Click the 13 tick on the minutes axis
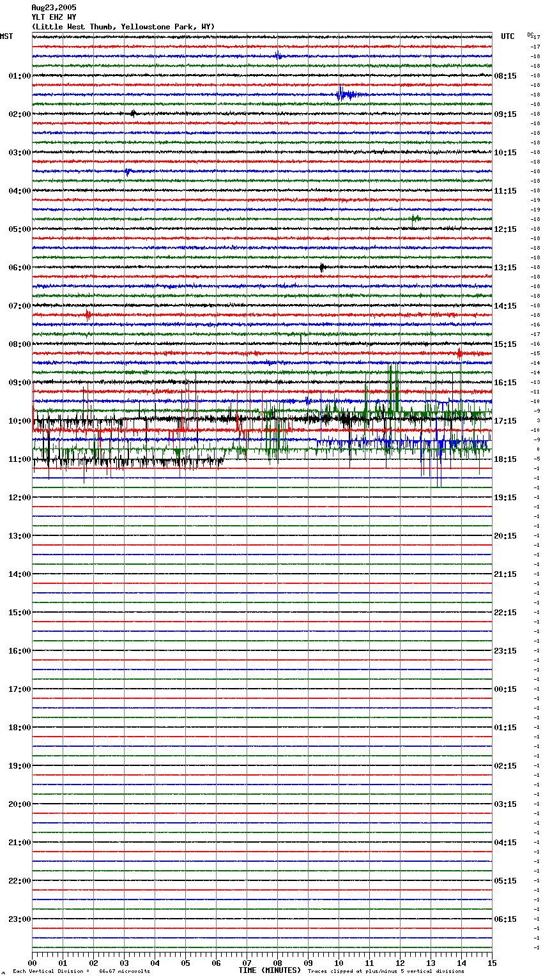The image size is (543, 980). click(x=431, y=963)
